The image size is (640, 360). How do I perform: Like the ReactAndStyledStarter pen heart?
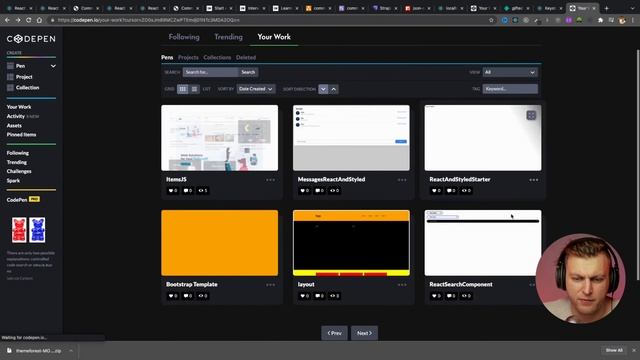pos(436,191)
